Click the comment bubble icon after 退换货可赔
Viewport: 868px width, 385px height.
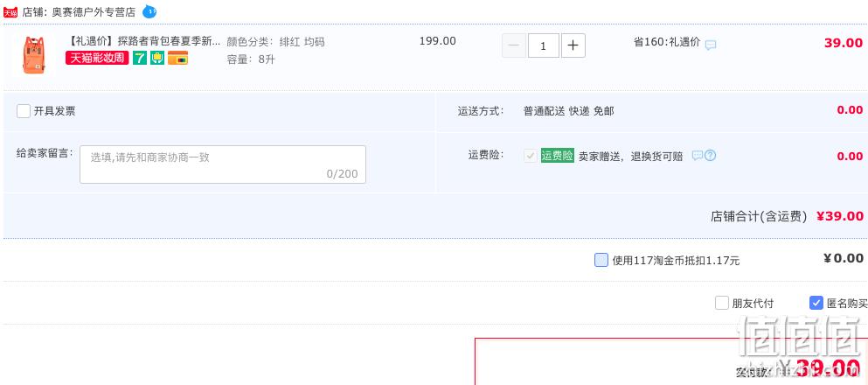tap(698, 156)
